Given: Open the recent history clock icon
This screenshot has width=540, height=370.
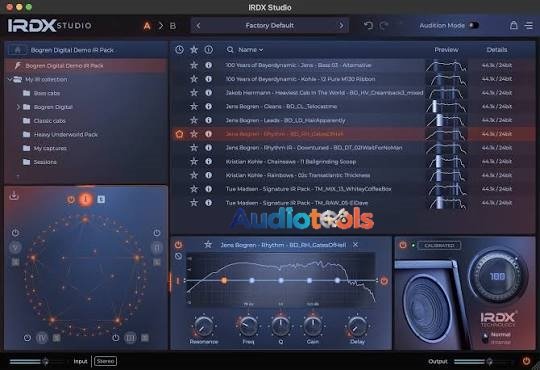Looking at the screenshot, I should tap(179, 50).
